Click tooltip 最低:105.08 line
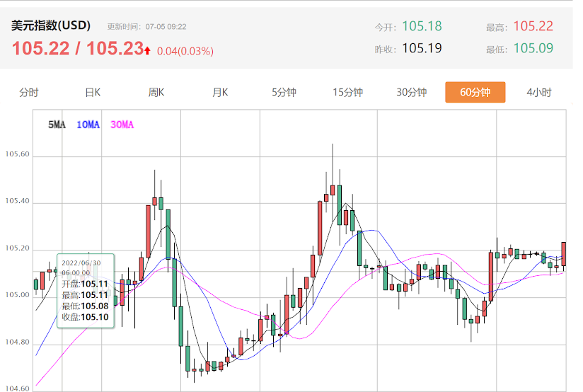The width and height of the screenshot is (583, 392). coord(85,306)
